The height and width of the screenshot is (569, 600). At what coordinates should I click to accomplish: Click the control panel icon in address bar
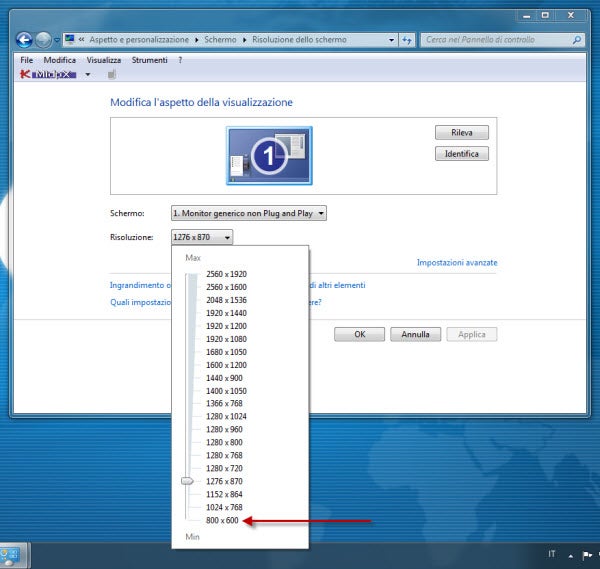click(x=70, y=39)
